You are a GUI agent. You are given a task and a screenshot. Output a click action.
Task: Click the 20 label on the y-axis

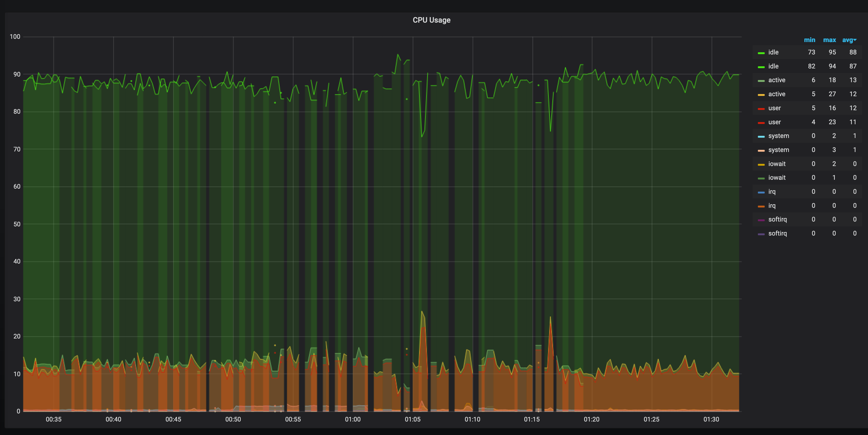(16, 336)
